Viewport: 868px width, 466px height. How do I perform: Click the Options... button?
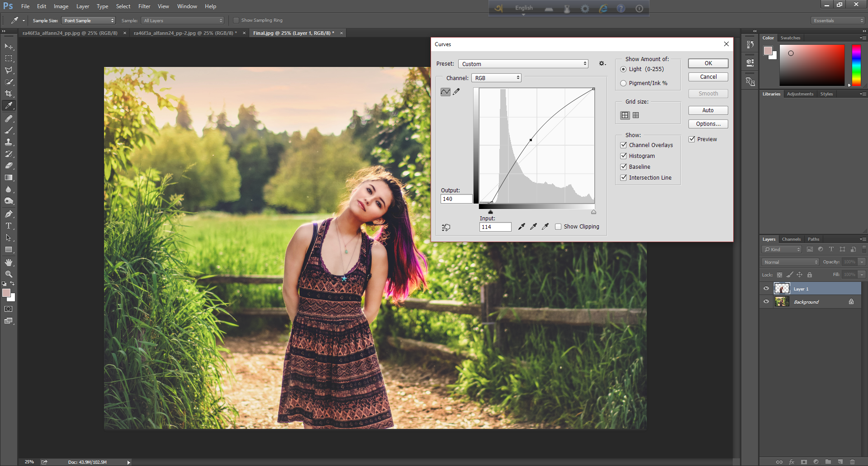(708, 124)
